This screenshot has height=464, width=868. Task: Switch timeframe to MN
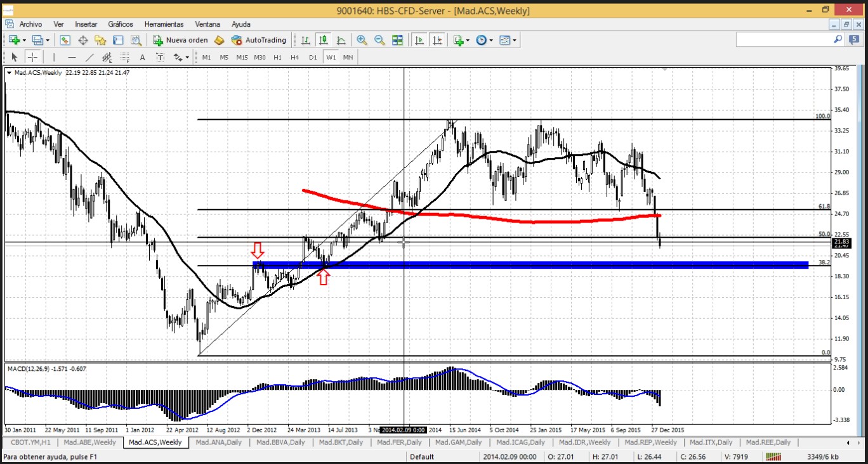tap(348, 57)
